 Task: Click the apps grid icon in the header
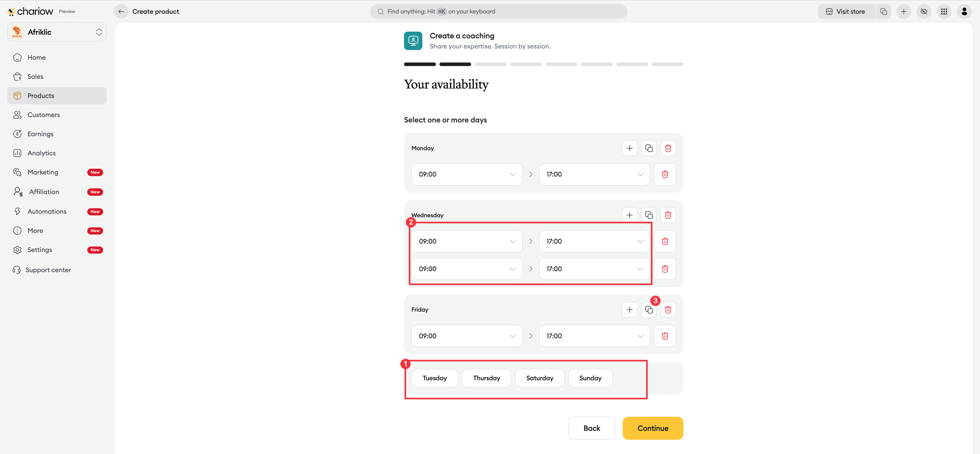pyautogui.click(x=944, y=11)
